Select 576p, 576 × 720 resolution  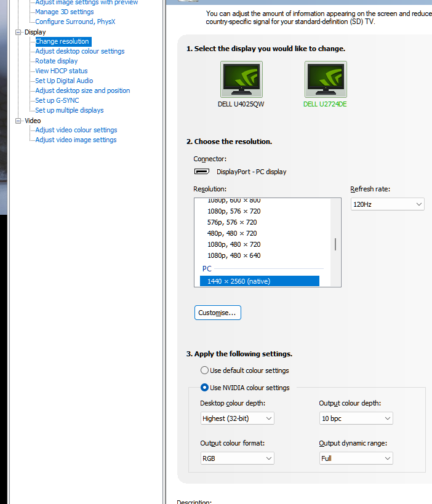[x=232, y=222]
